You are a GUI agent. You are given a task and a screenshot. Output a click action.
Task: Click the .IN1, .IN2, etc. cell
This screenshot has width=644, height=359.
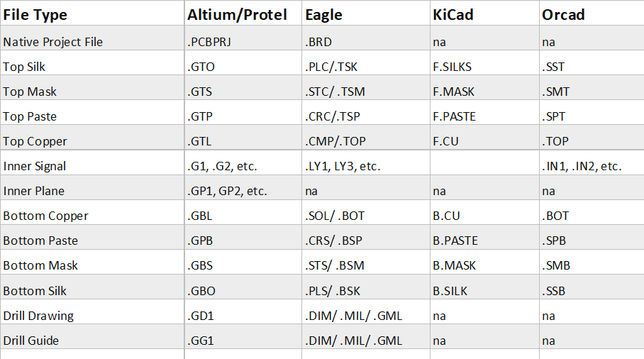582,166
